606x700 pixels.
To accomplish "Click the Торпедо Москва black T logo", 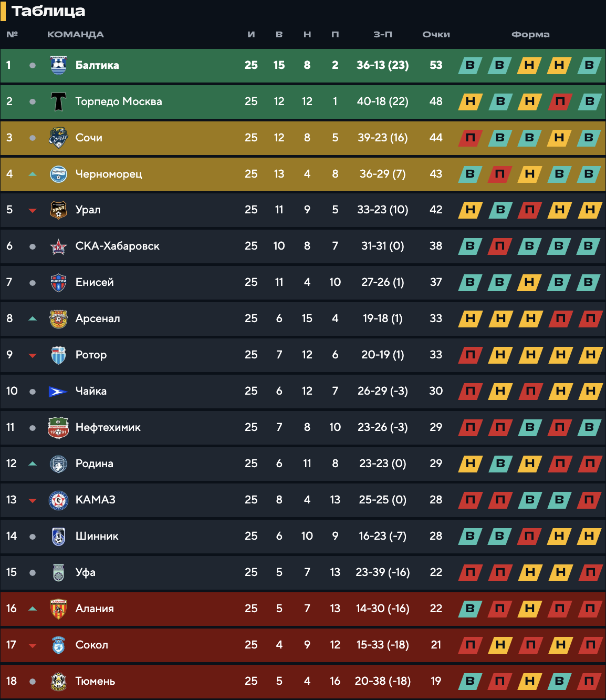I will tap(58, 101).
